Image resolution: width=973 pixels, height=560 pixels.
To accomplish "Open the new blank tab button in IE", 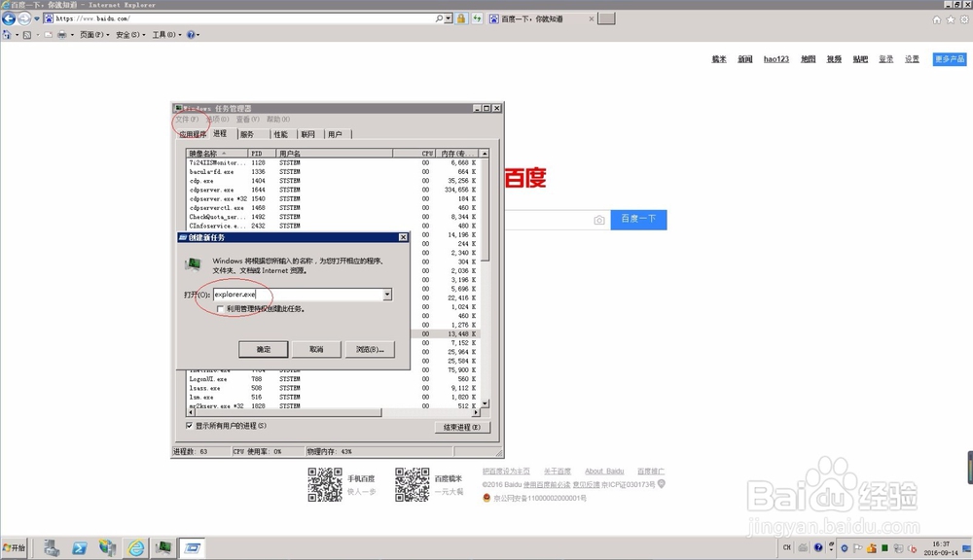I will 606,18.
